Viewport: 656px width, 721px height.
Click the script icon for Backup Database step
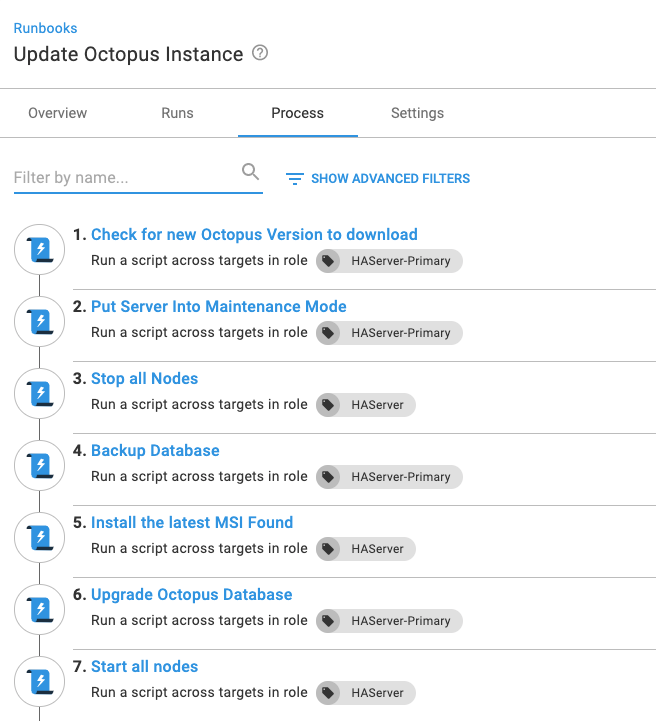click(x=40, y=466)
